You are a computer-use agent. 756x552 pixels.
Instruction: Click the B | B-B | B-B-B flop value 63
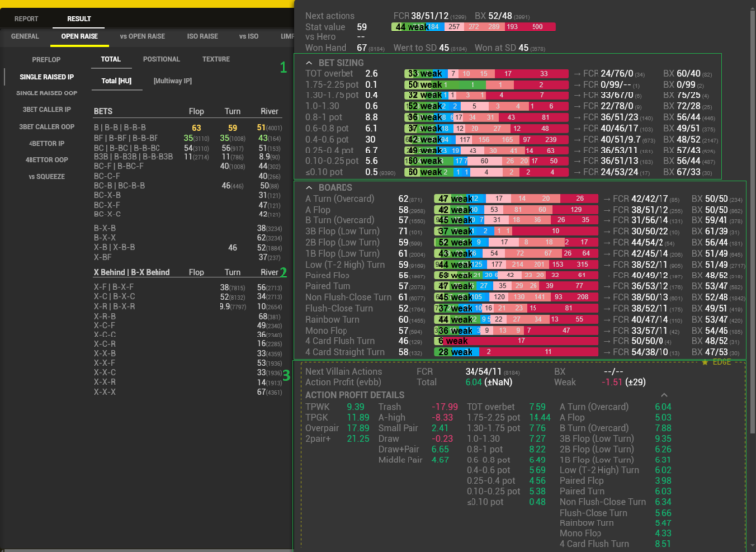pyautogui.click(x=196, y=127)
